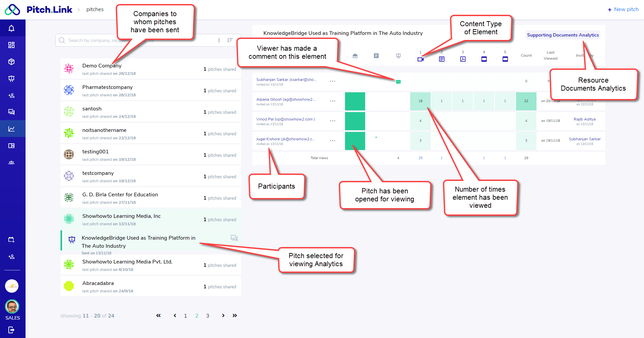
Task: Click the New pitch link
Action: pos(623,9)
